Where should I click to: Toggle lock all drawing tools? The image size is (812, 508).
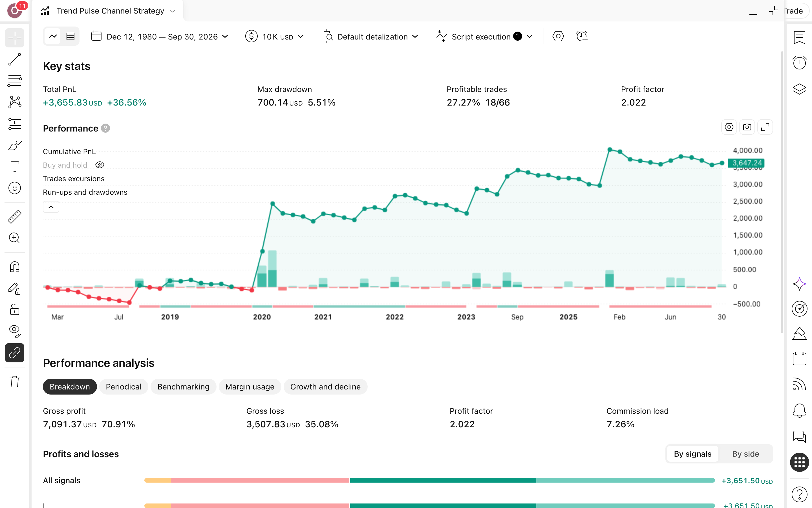pos(14,309)
